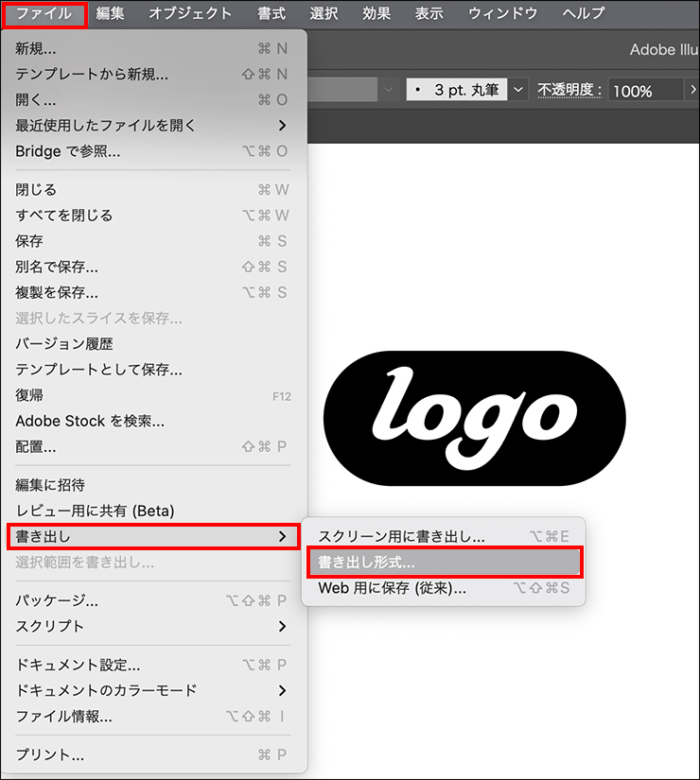Open the 編集 menu

click(x=110, y=13)
